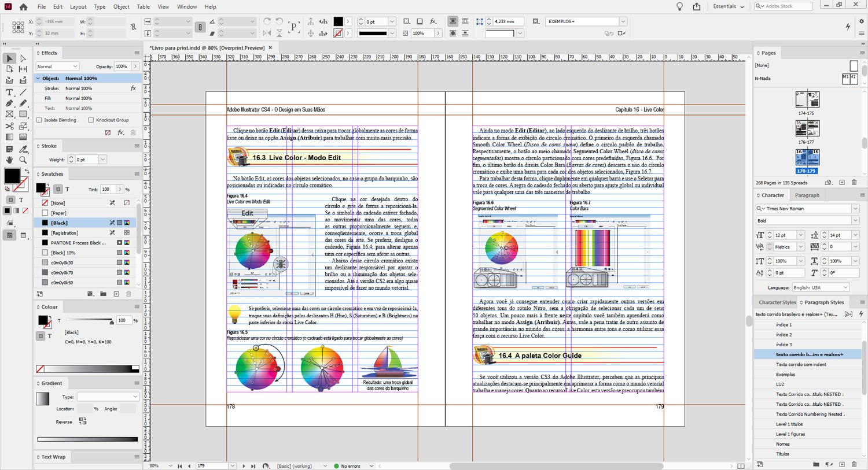Collapse the Object Normal 100% row
This screenshot has height=470, width=868.
(38, 78)
